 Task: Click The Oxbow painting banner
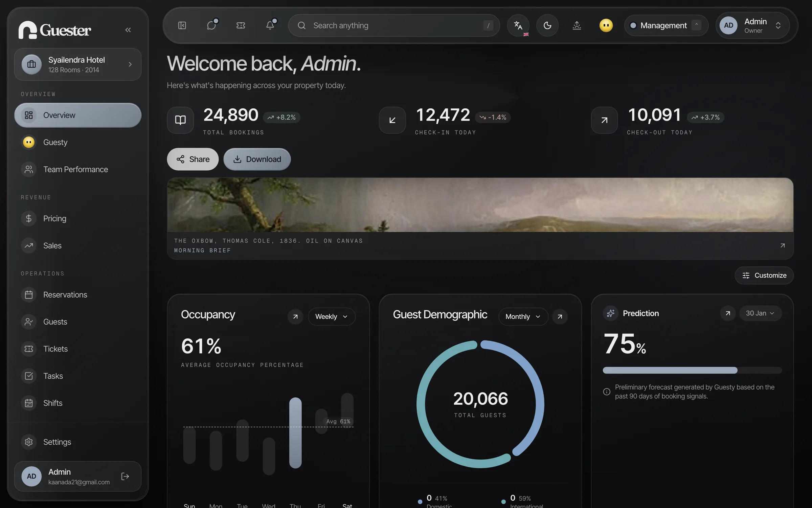pos(480,205)
